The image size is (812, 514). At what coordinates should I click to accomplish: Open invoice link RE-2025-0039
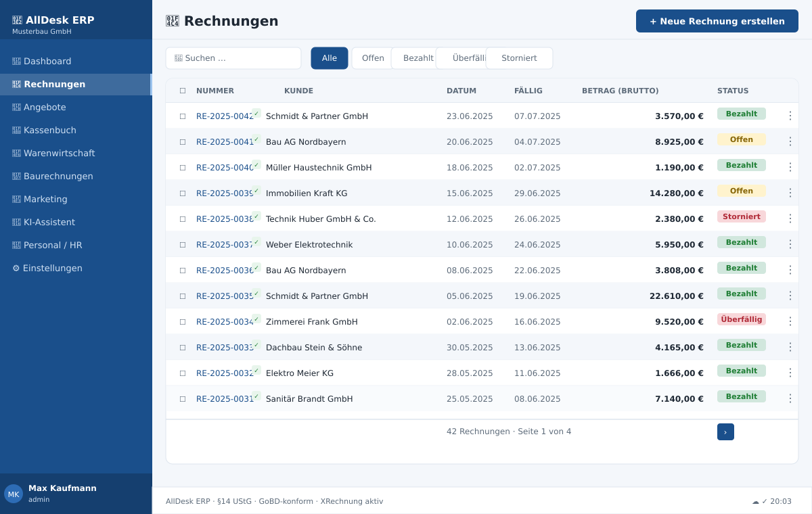pyautogui.click(x=225, y=193)
